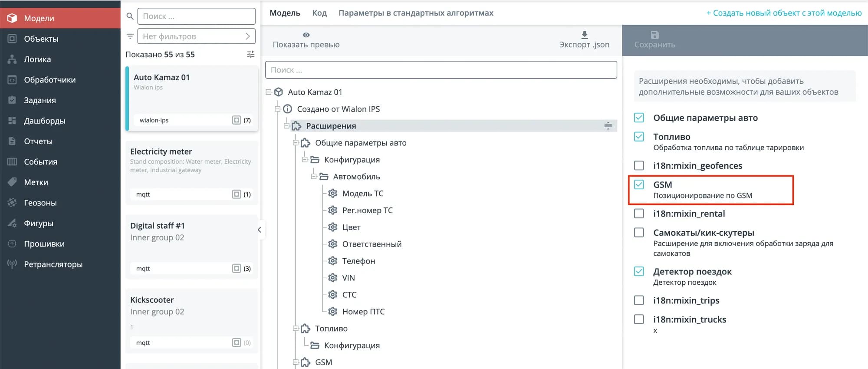Click objects count icon on Auto Kamaz 01 card

click(236, 120)
